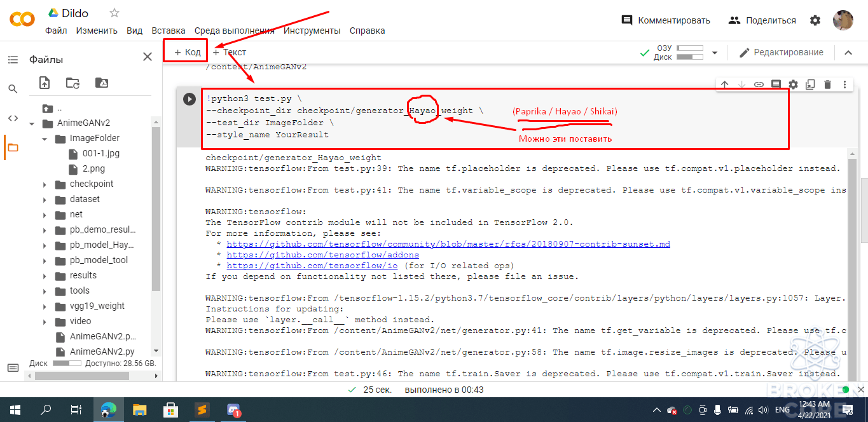The image size is (868, 422).
Task: Open Windows Start menu
Action: [x=15, y=410]
